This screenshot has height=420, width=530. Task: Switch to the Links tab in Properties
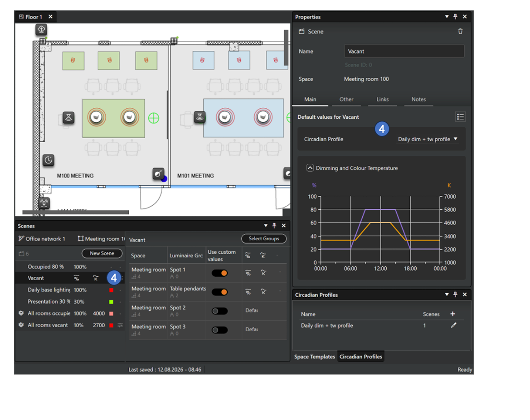[x=383, y=99]
